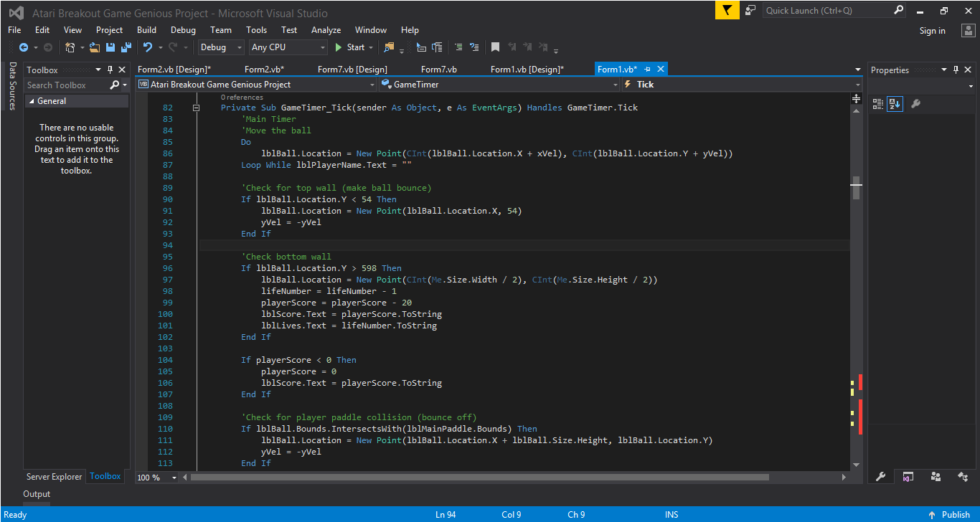Viewport: 980px width, 522px height.
Task: Click the account avatar beside Sign in
Action: [x=968, y=30]
